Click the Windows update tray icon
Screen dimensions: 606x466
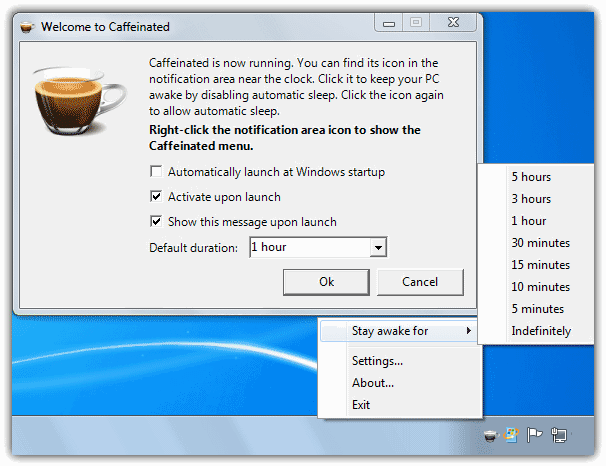click(x=512, y=435)
